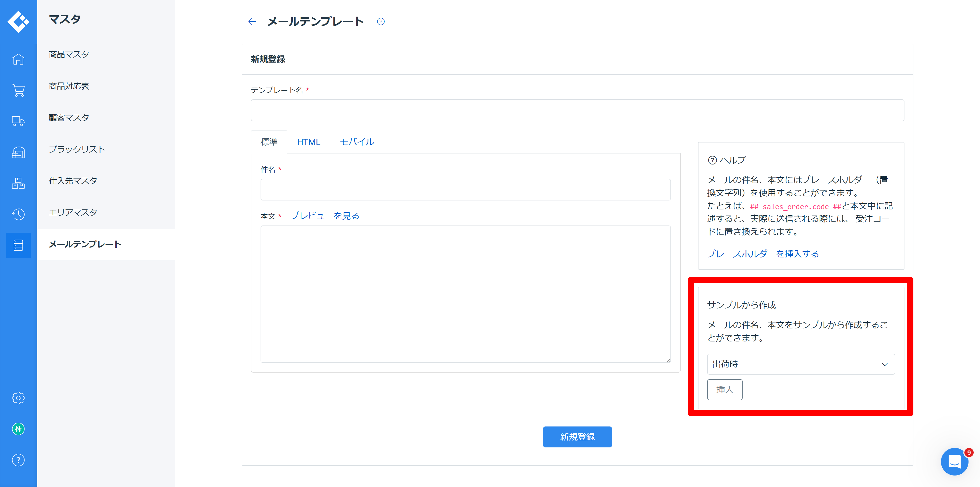The width and height of the screenshot is (980, 487).
Task: Click the question icon next to ヘルプ
Action: (712, 160)
